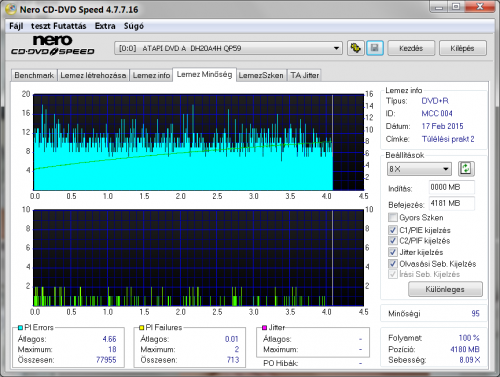Click the Írási Seb. Kijelzés checkbox
The width and height of the screenshot is (500, 377).
point(393,274)
